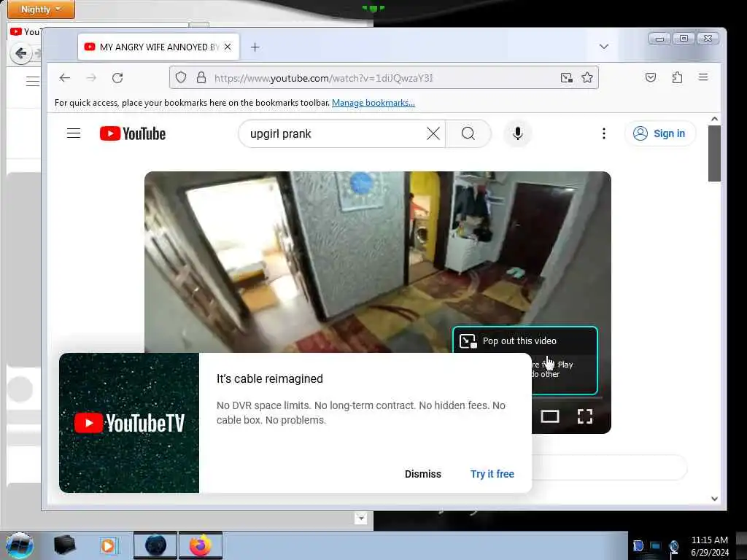Run search with magnifier button
Screen dimensions: 747x560
pyautogui.click(x=468, y=134)
